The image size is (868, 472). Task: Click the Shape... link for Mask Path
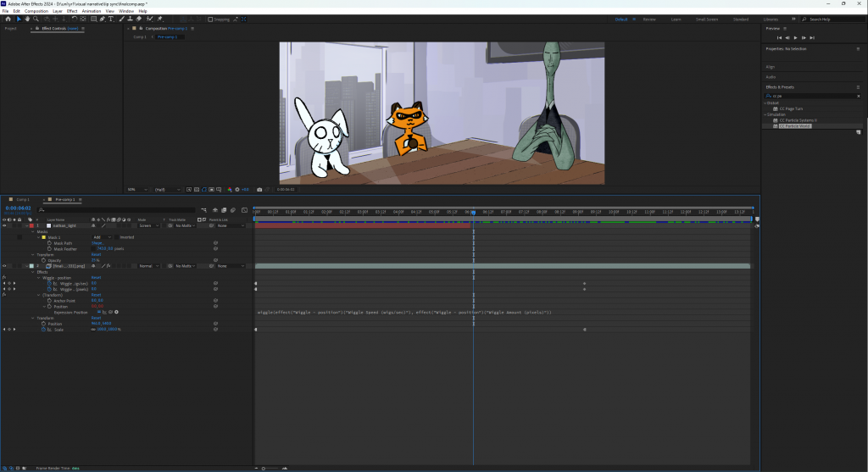point(97,243)
